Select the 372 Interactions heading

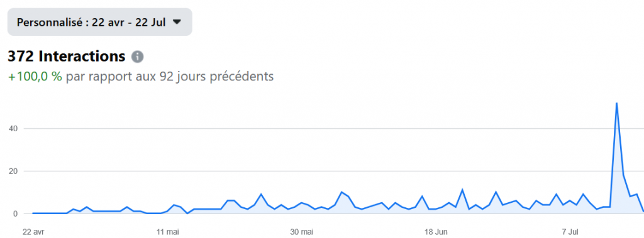pyautogui.click(x=67, y=57)
